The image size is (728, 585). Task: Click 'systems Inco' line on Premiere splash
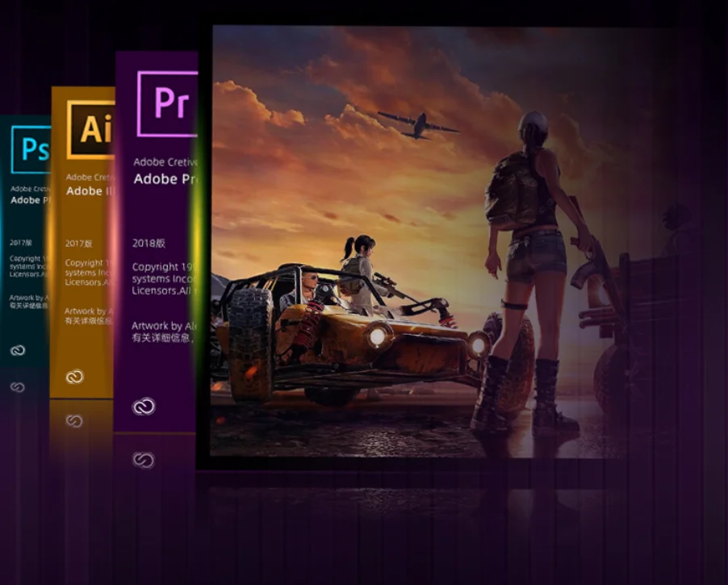[165, 279]
